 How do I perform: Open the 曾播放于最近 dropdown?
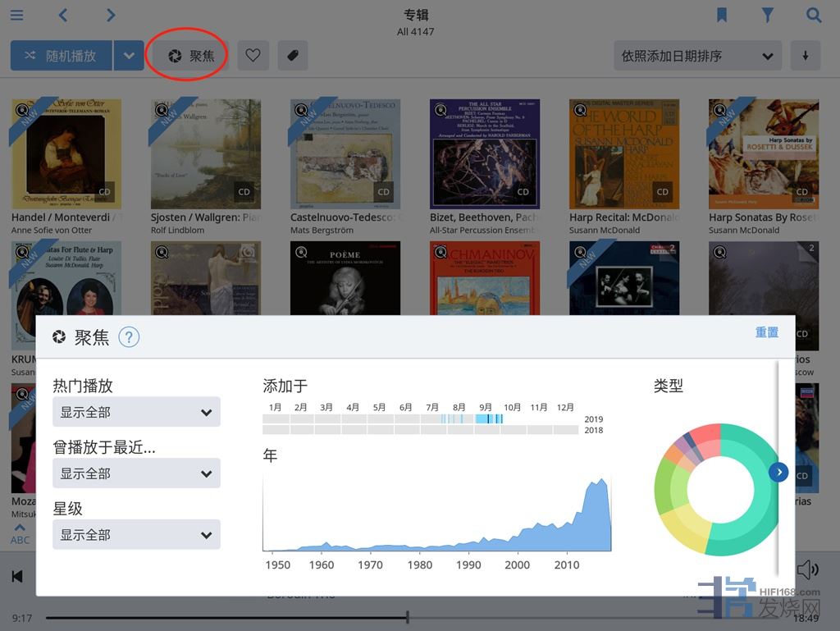tap(136, 473)
